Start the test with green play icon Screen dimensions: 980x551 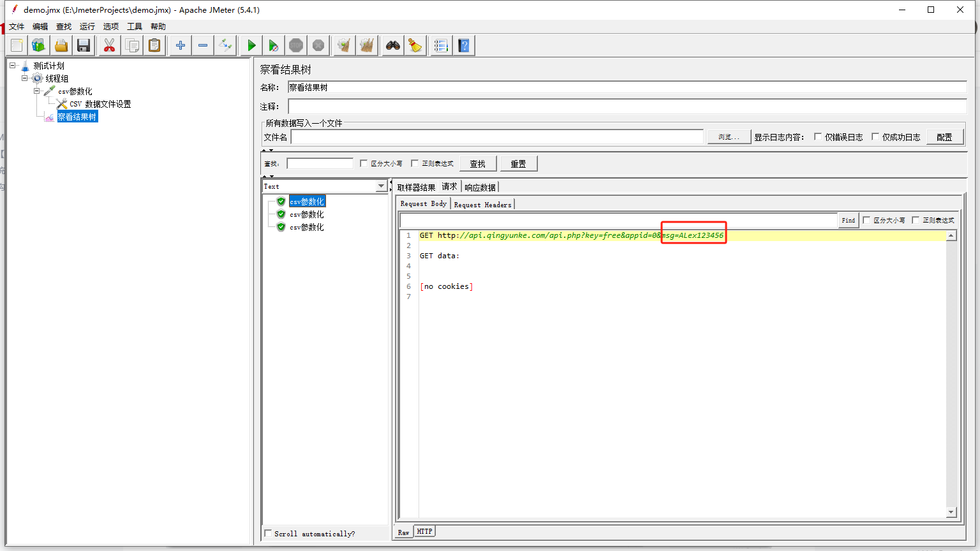[251, 45]
